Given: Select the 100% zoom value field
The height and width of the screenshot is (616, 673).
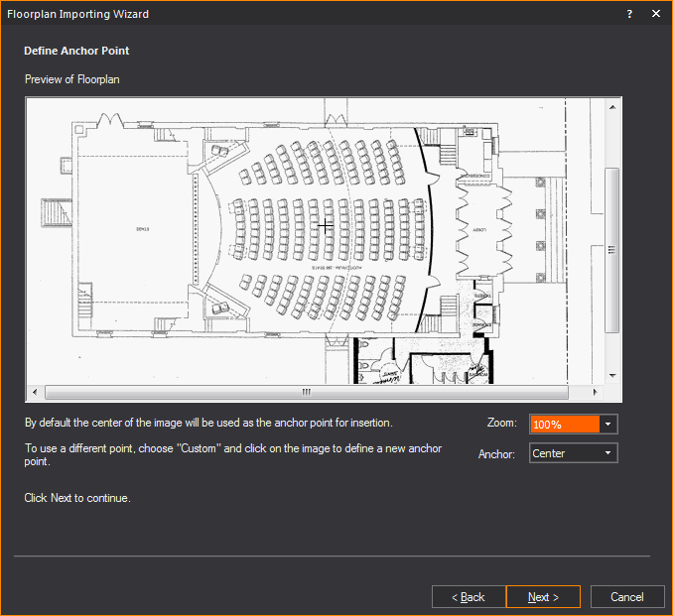Looking at the screenshot, I should pyautogui.click(x=565, y=425).
